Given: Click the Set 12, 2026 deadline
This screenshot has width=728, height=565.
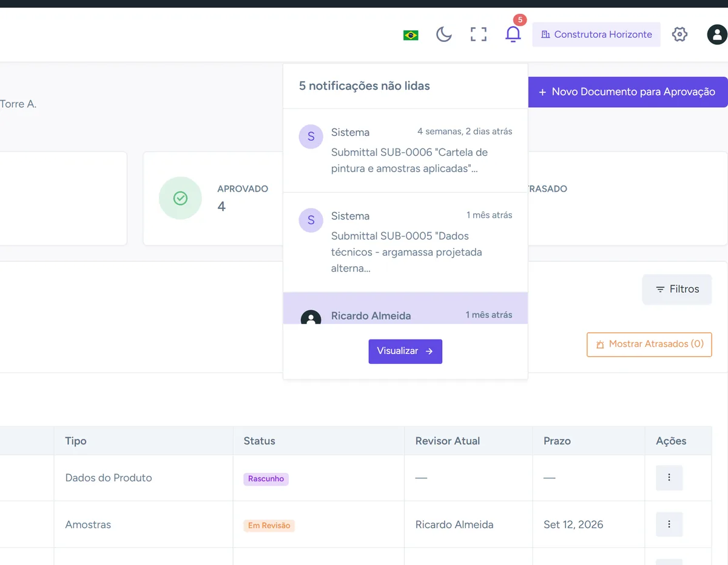Looking at the screenshot, I should (x=573, y=525).
